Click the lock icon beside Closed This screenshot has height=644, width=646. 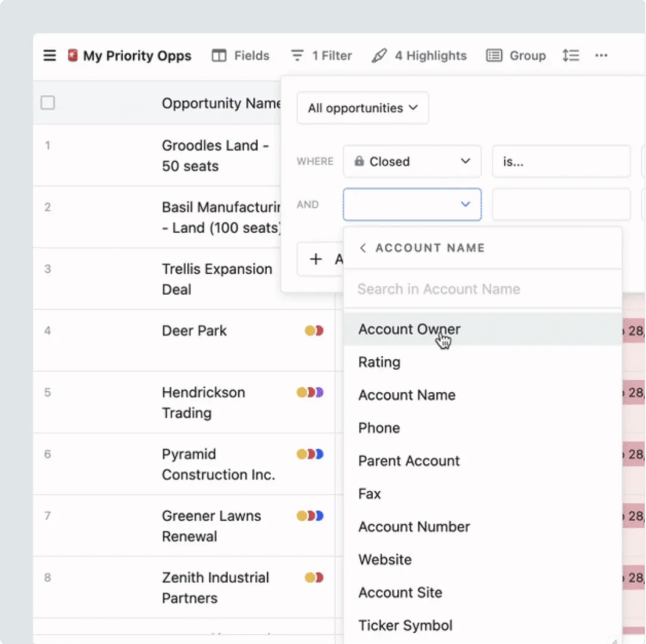click(359, 161)
